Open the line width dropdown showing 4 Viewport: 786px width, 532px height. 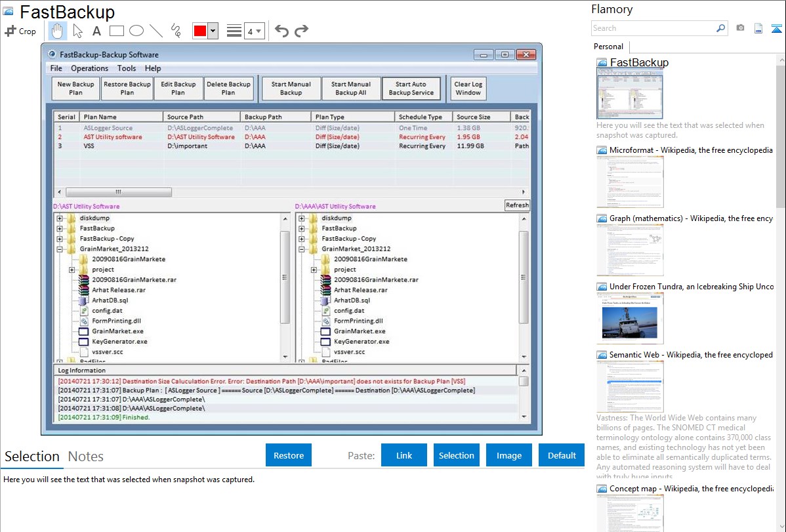click(255, 31)
